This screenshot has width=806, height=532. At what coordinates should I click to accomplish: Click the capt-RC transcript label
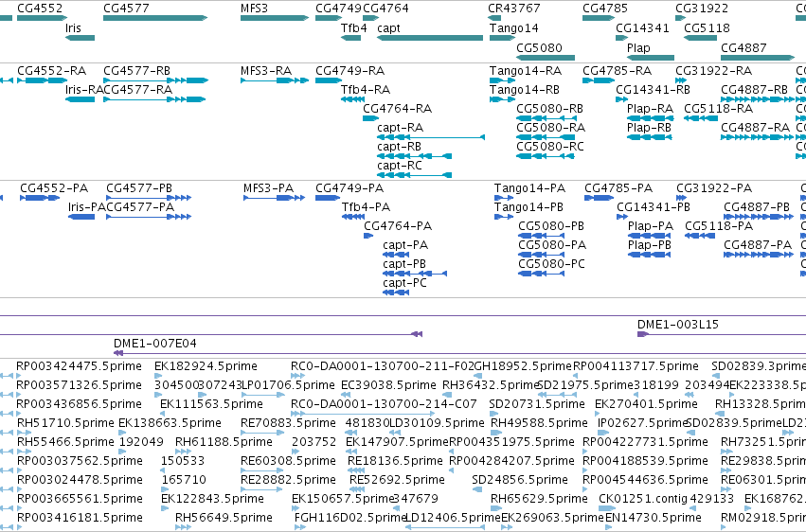point(400,166)
